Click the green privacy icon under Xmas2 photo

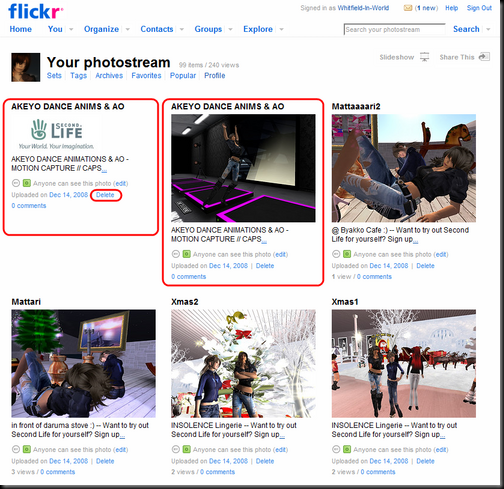[x=187, y=450]
